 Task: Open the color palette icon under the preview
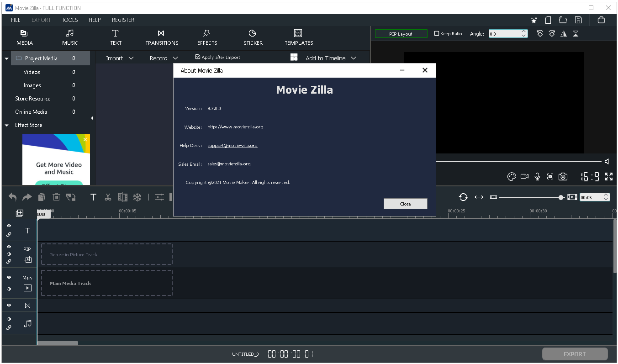pos(512,177)
